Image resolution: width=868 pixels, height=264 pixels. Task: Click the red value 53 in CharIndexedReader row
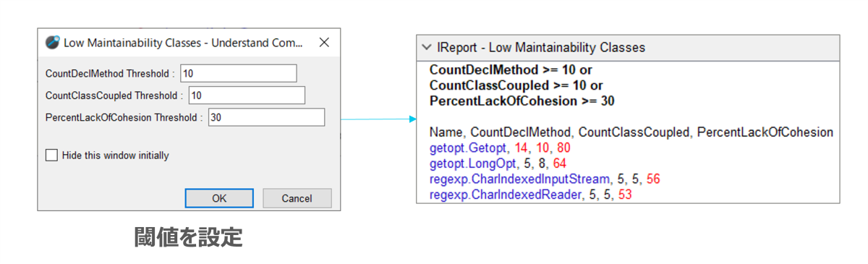click(626, 195)
